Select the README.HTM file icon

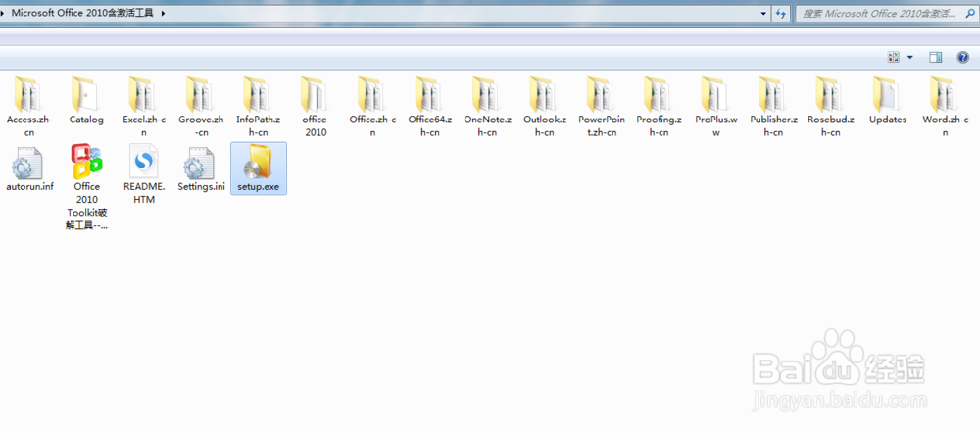click(x=144, y=162)
